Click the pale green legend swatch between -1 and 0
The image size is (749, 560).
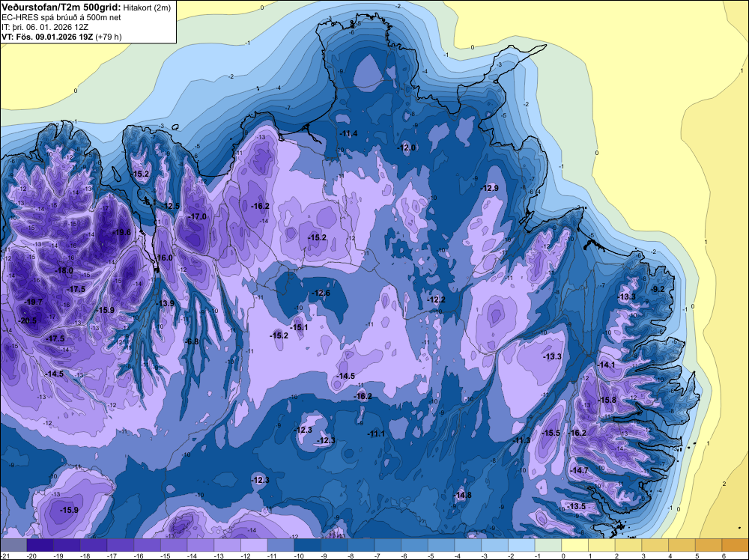pyautogui.click(x=548, y=545)
